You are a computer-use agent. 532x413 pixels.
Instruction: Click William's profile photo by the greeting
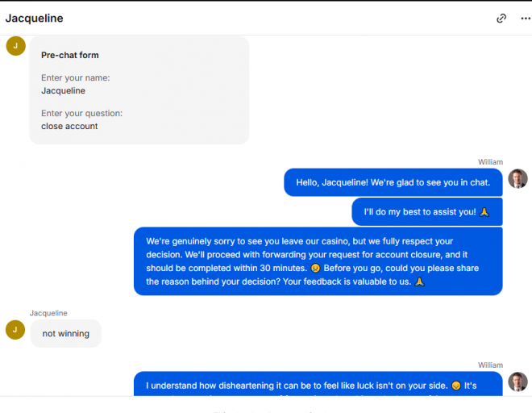517,178
